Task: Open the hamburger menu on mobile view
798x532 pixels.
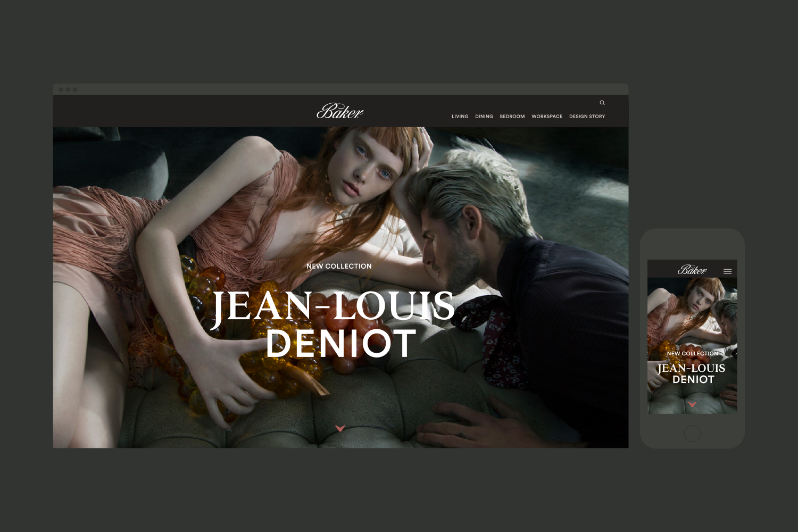Action: pyautogui.click(x=727, y=271)
